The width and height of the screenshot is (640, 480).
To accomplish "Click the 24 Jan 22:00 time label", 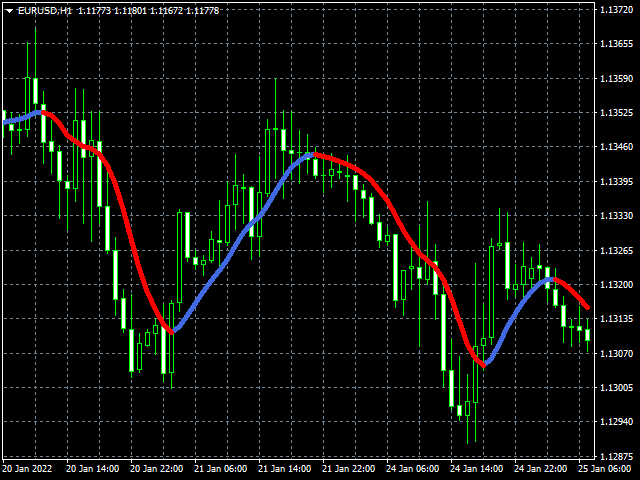I will point(541,468).
